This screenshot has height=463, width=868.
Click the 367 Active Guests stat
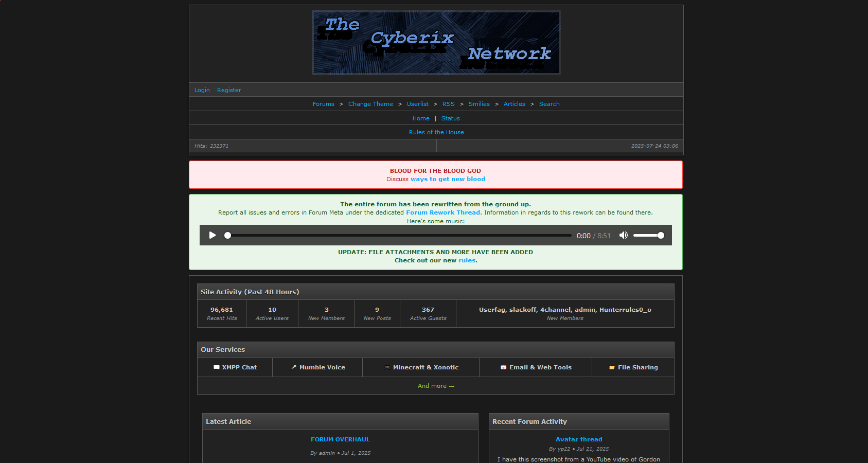point(428,313)
